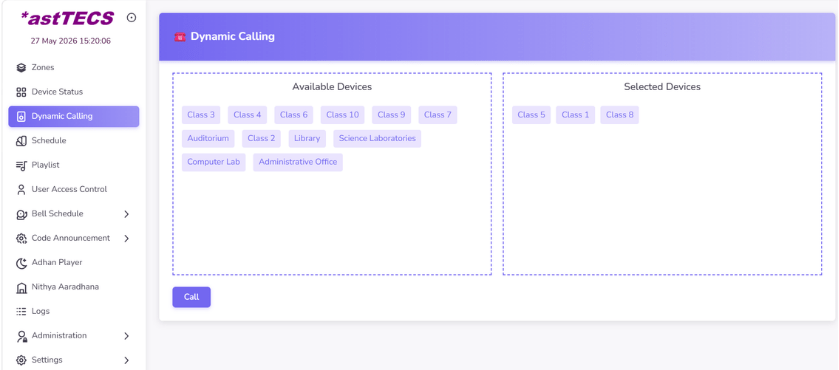
Task: Select the Class 3 device chip
Action: point(201,115)
